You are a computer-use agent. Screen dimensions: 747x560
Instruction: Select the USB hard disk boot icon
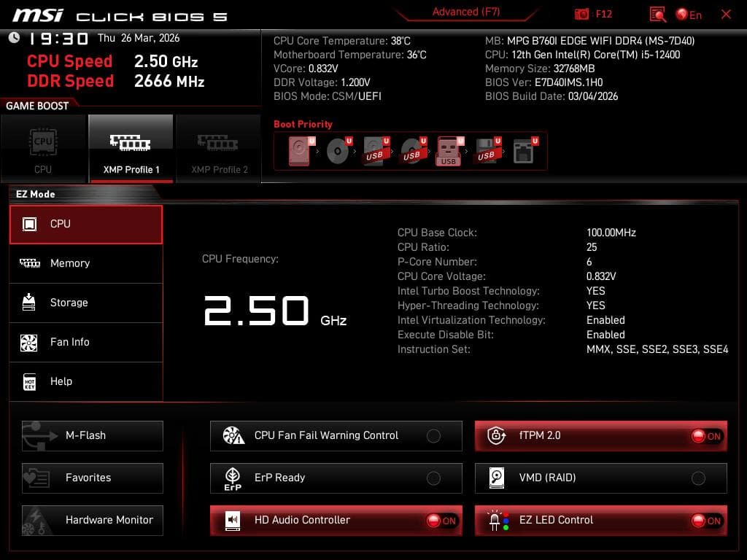(x=376, y=151)
